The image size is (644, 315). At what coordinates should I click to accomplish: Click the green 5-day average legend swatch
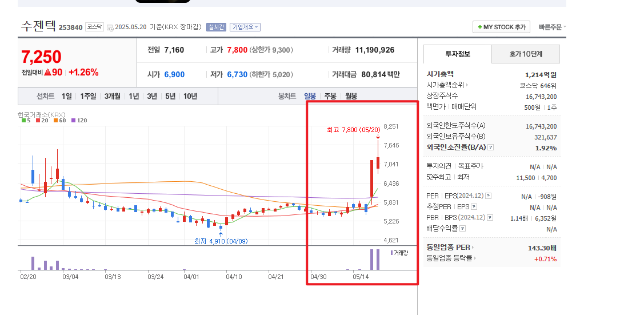(x=23, y=121)
